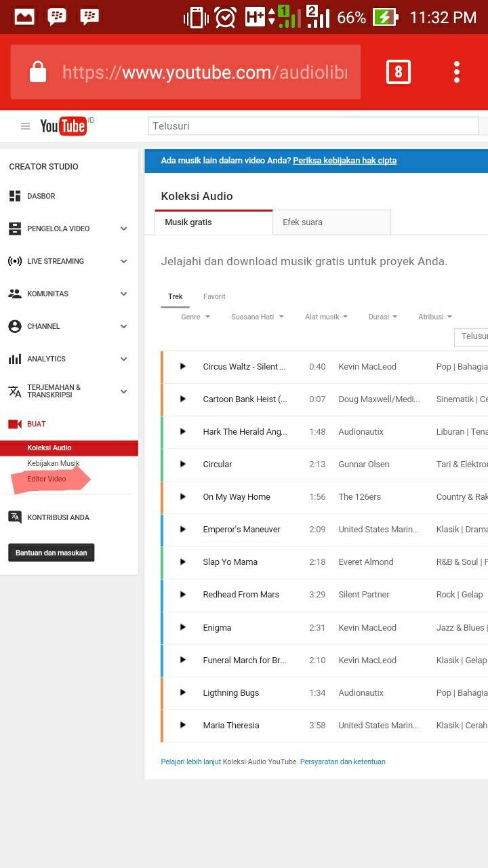Open the Persyaratan dan ketentuan link
488x868 pixels.
[343, 762]
